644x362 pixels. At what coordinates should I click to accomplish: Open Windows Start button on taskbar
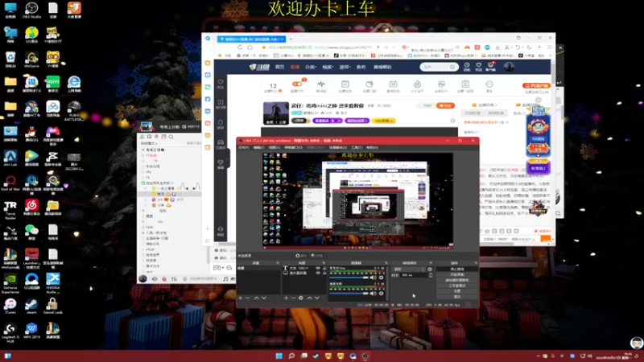click(x=279, y=356)
